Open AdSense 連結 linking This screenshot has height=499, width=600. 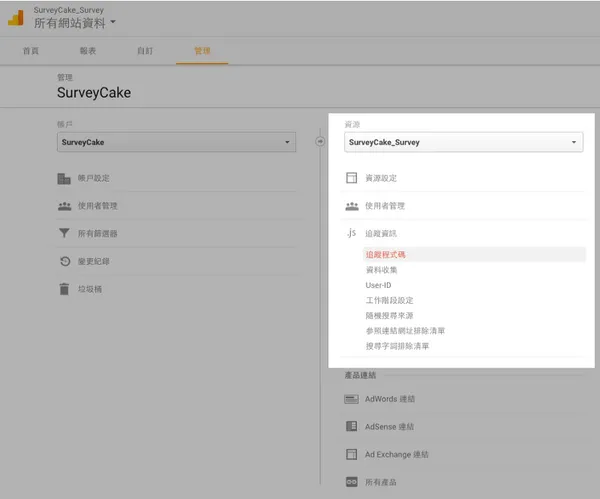[390, 427]
